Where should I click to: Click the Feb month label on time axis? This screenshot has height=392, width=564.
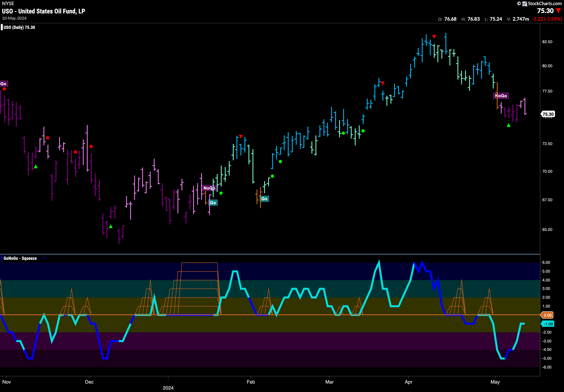pos(251,382)
